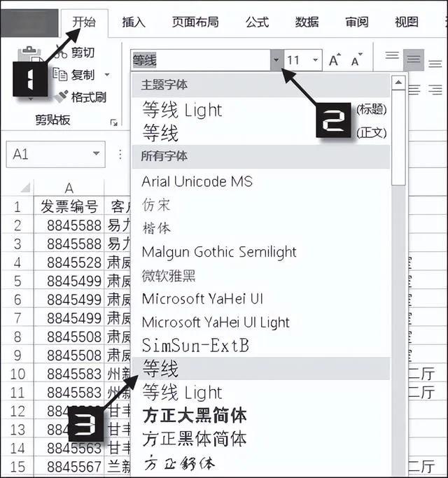Image resolution: width=448 pixels, height=478 pixels.
Task: Select the 楷体 font
Action: coord(260,228)
